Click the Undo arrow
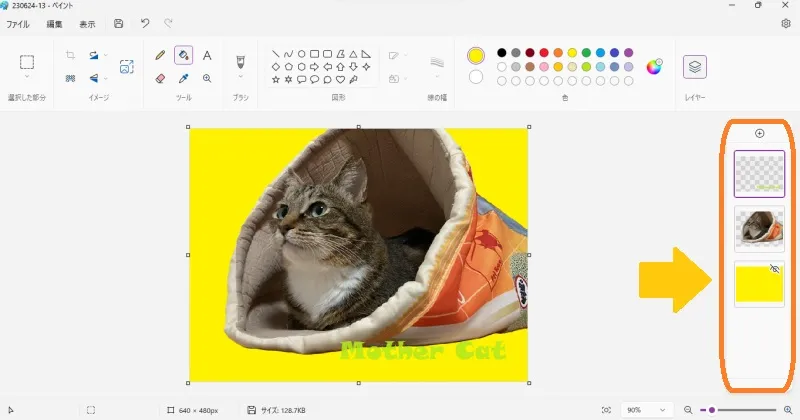Image resolution: width=800 pixels, height=420 pixels. click(145, 23)
